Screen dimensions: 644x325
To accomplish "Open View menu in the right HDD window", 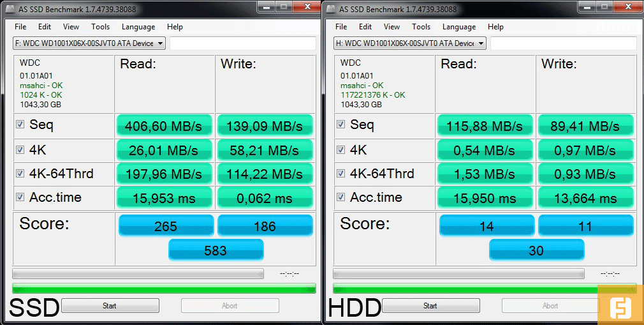I will [392, 27].
